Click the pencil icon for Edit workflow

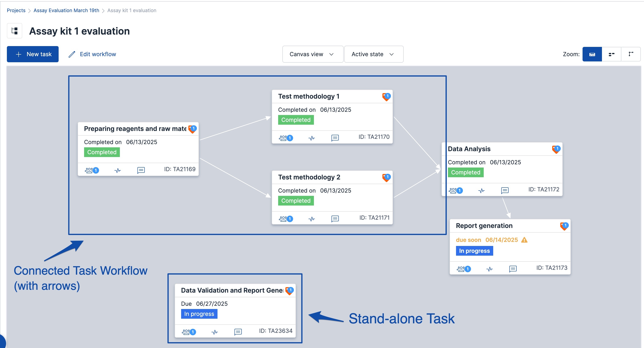pos(72,54)
